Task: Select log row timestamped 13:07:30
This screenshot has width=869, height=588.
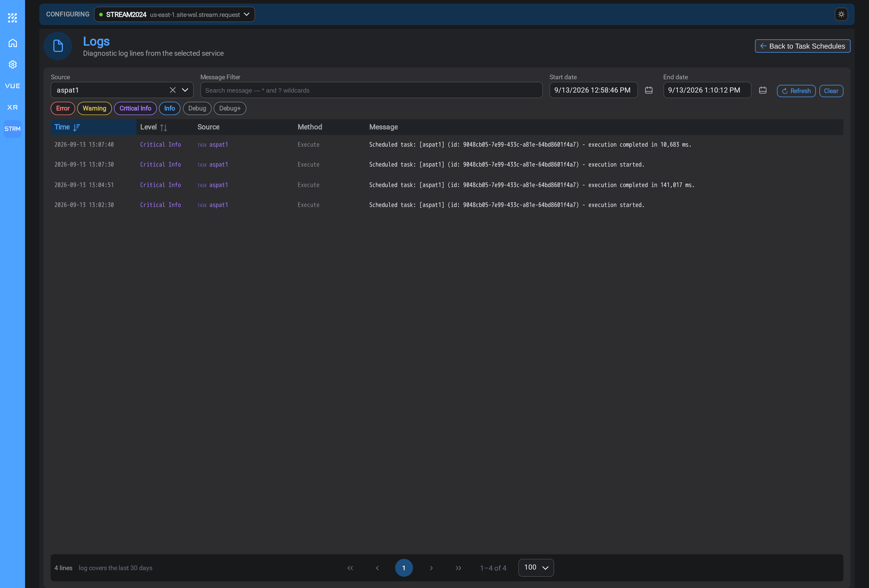Action: pyautogui.click(x=447, y=165)
